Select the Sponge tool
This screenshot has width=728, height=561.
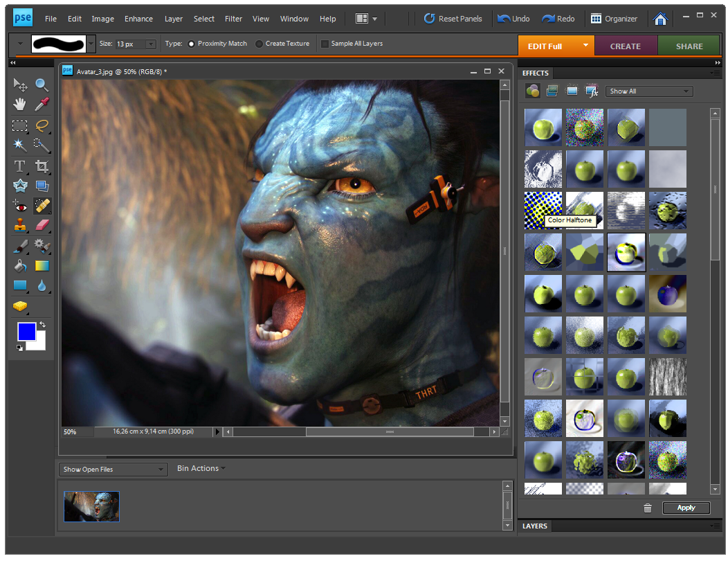[20, 306]
